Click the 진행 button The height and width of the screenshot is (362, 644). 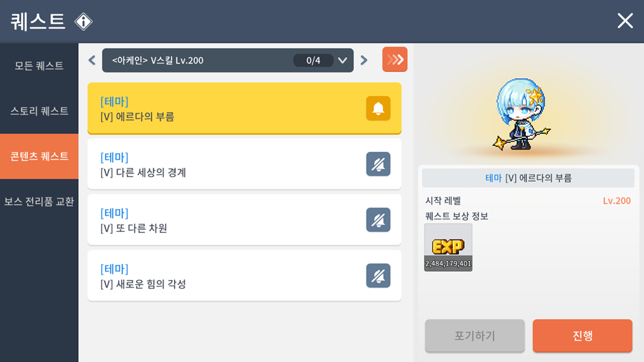[x=582, y=336]
